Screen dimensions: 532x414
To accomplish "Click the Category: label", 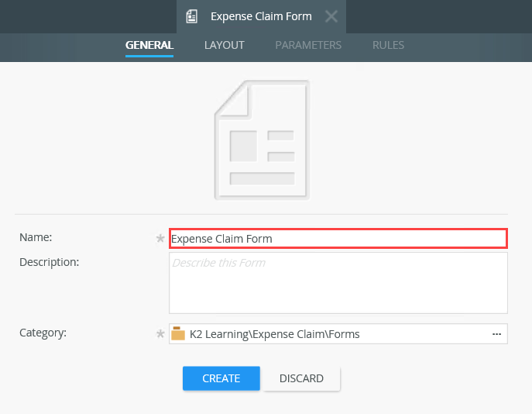I will 43,333.
